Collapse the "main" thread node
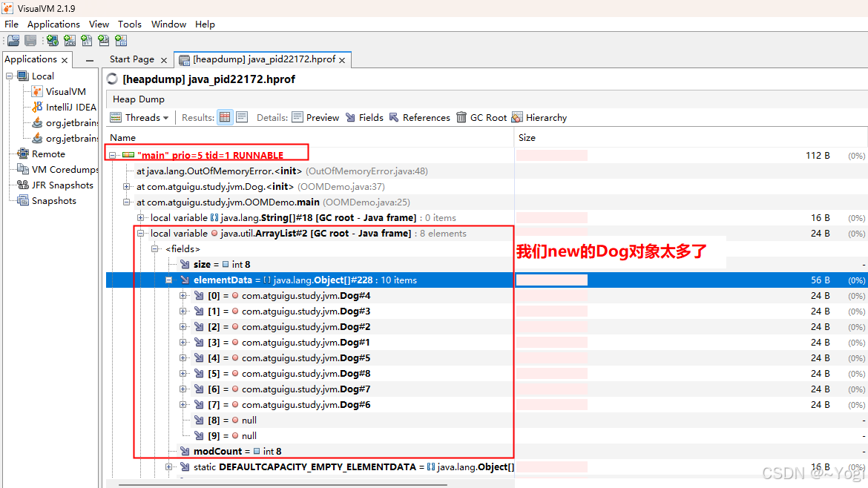This screenshot has height=488, width=868. tap(113, 156)
